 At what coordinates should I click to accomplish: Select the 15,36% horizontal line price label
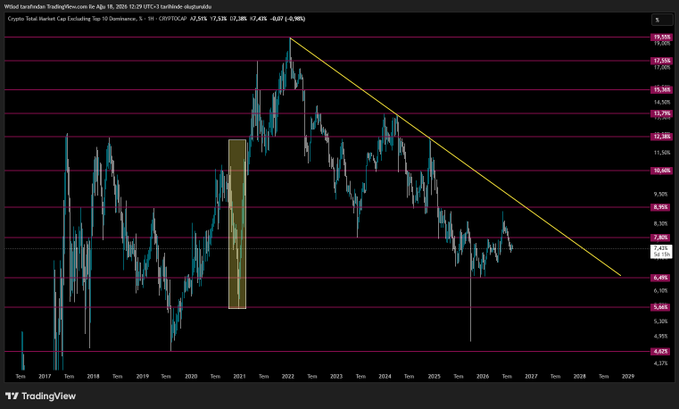tap(662, 90)
